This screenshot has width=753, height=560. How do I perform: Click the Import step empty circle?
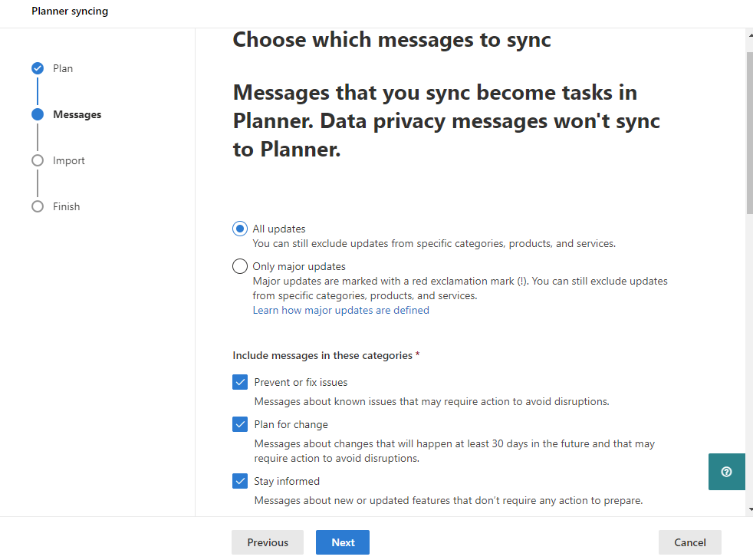(38, 160)
